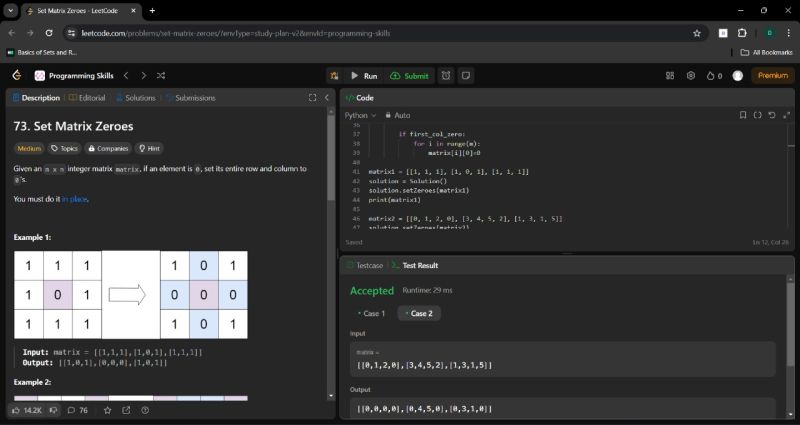Screen dimensions: 800x425
Task: Open the LeetCode home logo
Action: coord(17,76)
